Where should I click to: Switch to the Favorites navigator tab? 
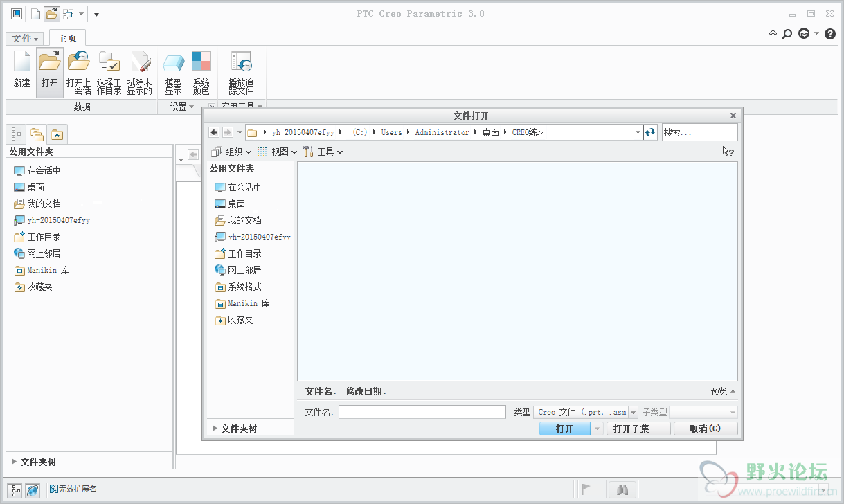(57, 134)
